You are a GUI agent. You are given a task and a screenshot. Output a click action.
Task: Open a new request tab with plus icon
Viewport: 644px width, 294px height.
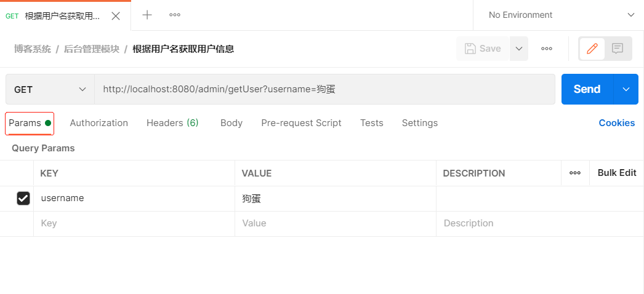[x=147, y=15]
